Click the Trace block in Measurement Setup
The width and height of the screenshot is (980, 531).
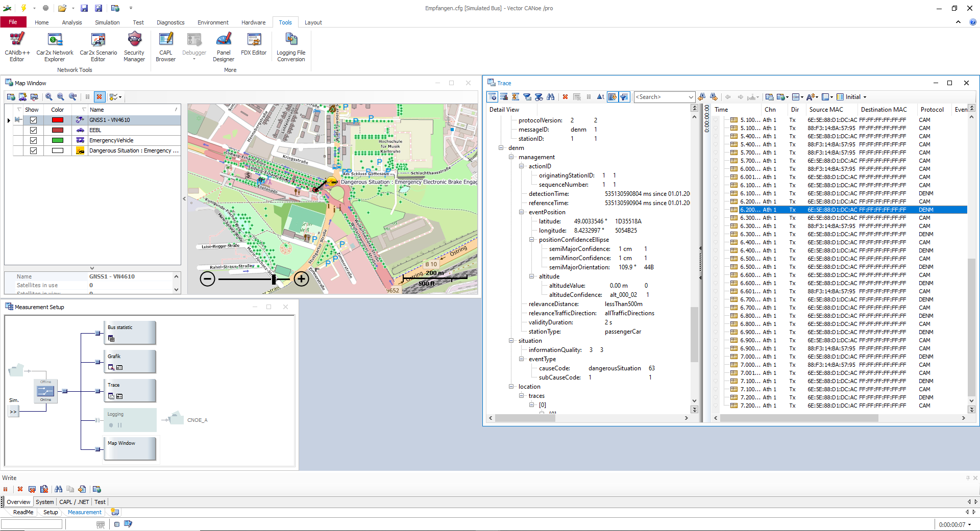pos(130,391)
